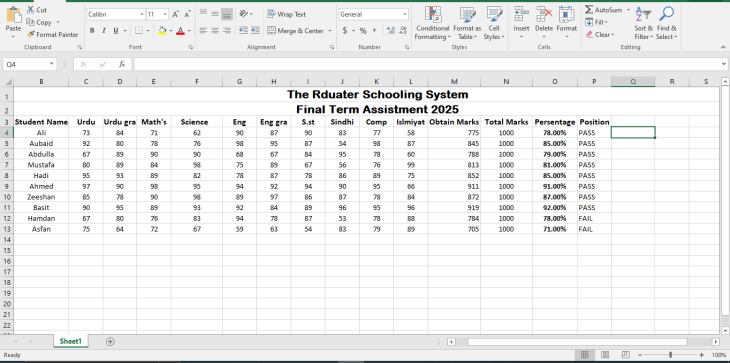Decrease indent in Alignment group
Image resolution: width=730 pixels, height=363 pixels.
[x=243, y=31]
